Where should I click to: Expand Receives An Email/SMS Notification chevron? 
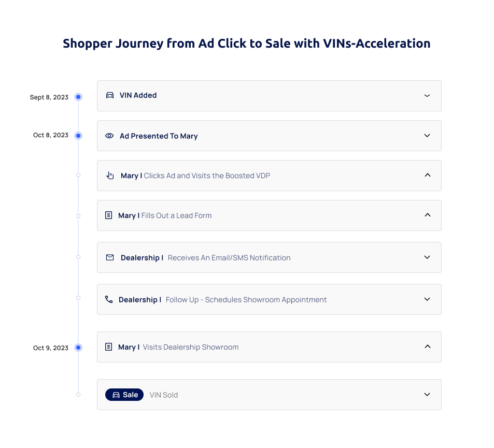427,257
